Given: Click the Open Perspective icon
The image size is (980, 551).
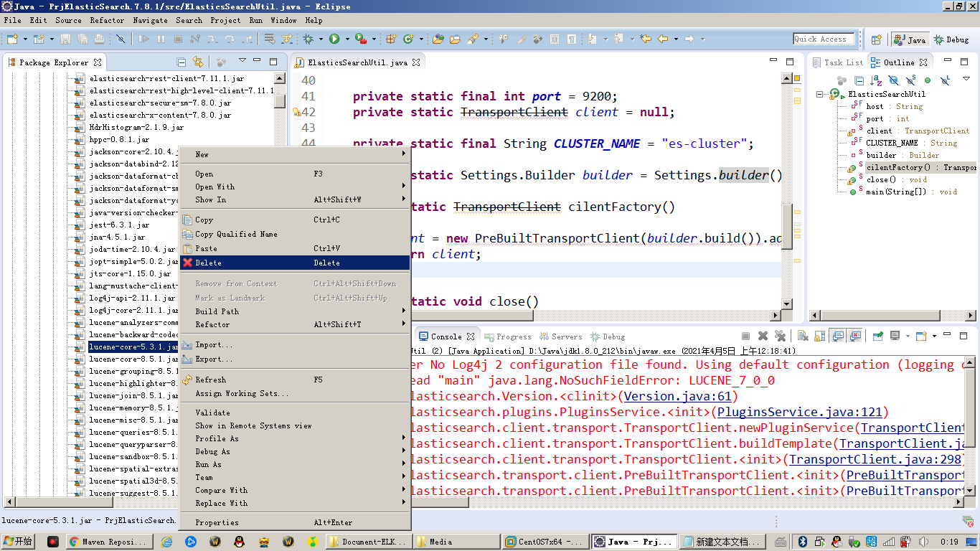Looking at the screenshot, I should click(876, 39).
